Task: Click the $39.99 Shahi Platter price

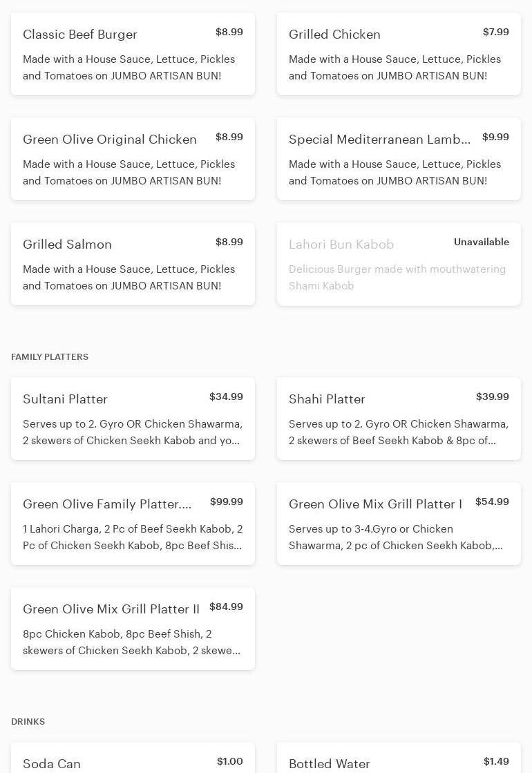Action: pos(492,397)
